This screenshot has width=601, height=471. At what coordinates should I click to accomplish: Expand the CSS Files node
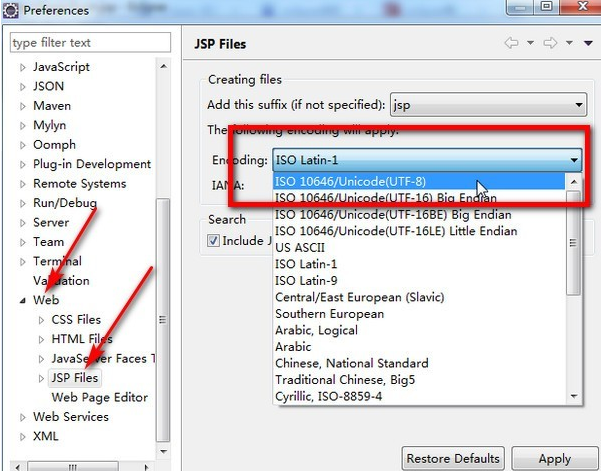tap(41, 320)
